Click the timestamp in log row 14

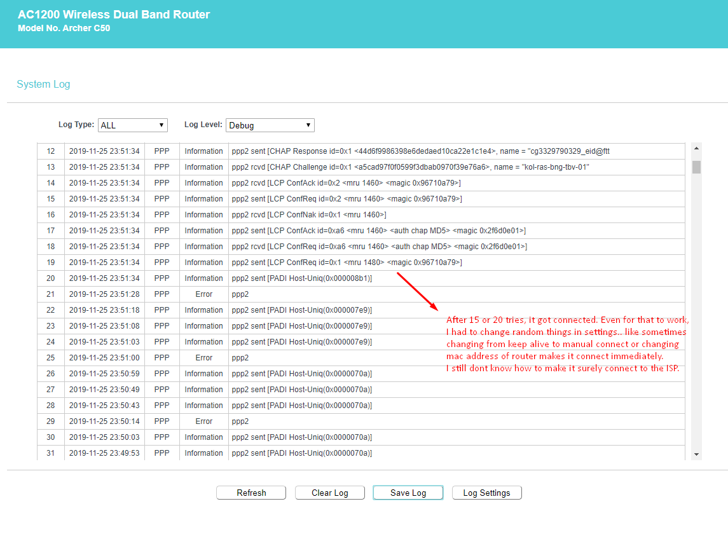pyautogui.click(x=104, y=183)
